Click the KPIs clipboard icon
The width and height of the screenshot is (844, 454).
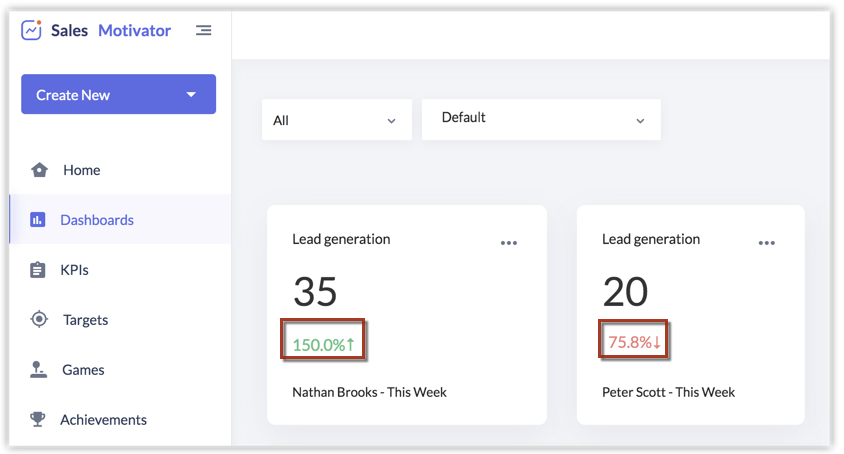click(38, 270)
